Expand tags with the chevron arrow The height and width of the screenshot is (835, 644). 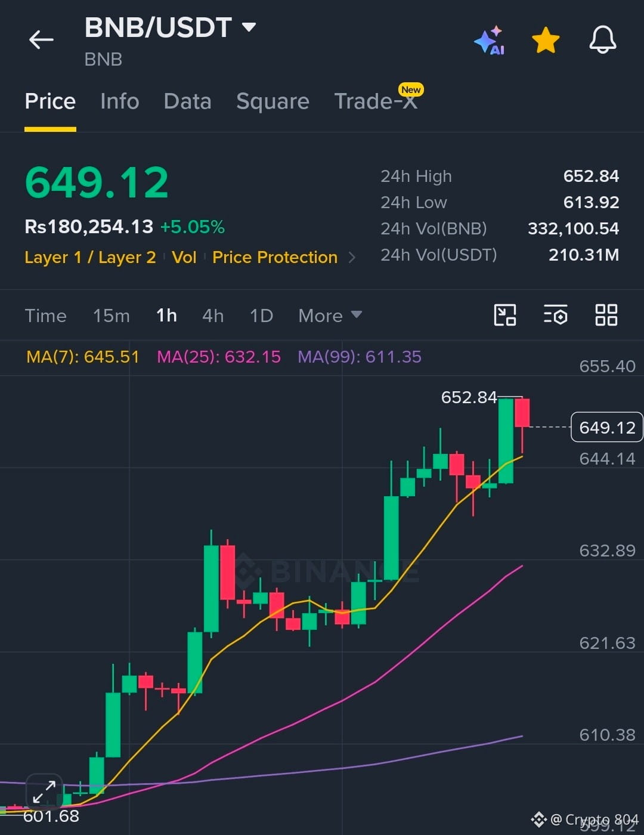tap(352, 258)
